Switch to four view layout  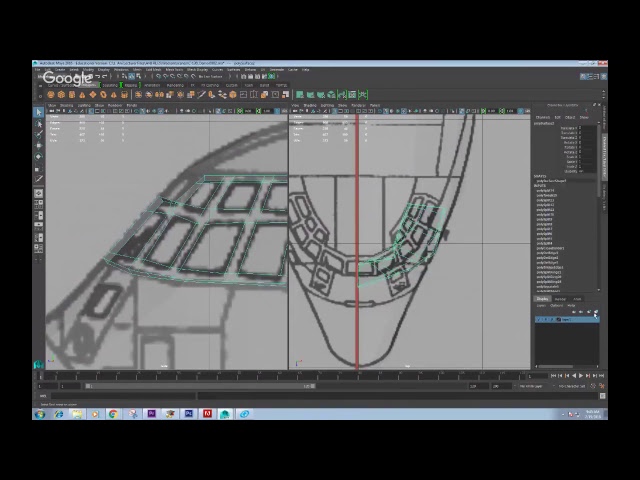39,204
